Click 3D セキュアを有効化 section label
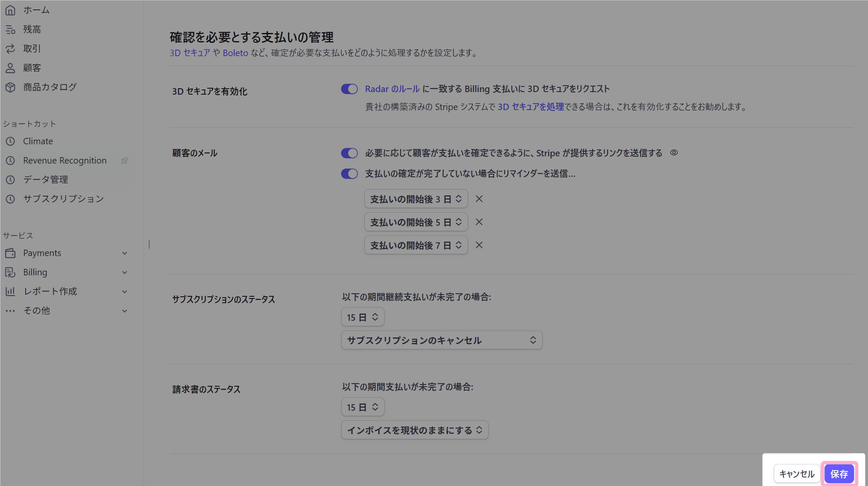 [210, 91]
